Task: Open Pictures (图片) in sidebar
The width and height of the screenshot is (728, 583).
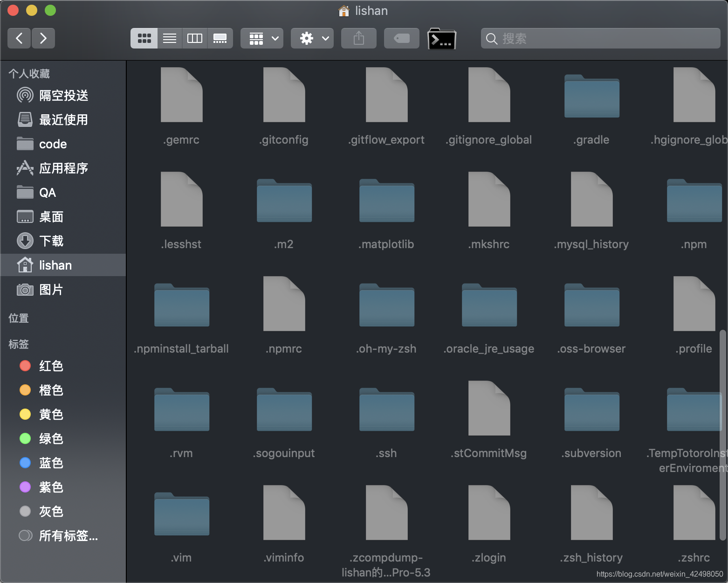Action: (63, 290)
